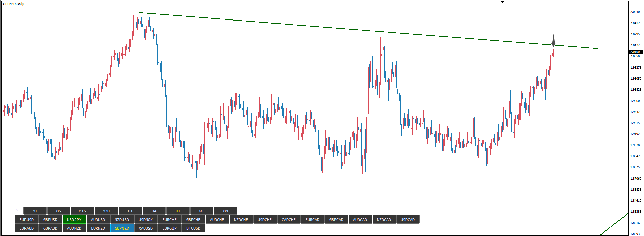Viewport: 644px width, 236px height.
Task: Open the EURUSD symbol chart
Action: point(27,220)
